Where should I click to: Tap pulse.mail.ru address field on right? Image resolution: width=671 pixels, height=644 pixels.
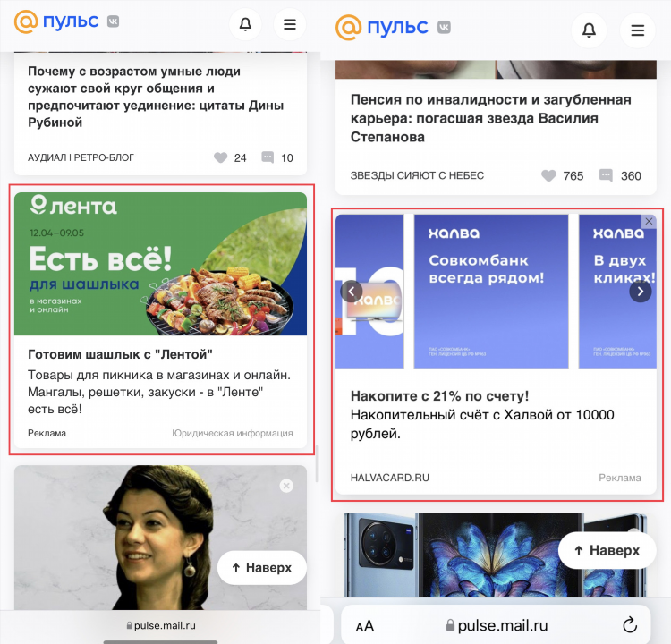tap(497, 625)
